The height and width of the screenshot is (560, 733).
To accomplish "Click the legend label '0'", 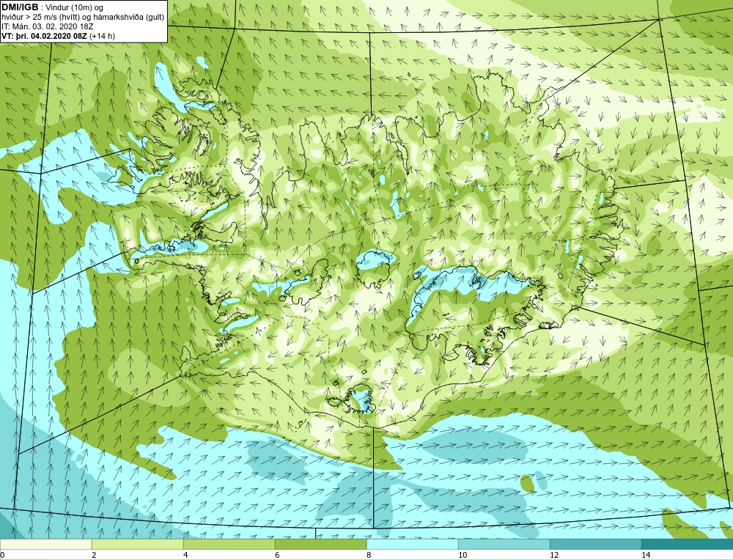I will click(x=3, y=555).
